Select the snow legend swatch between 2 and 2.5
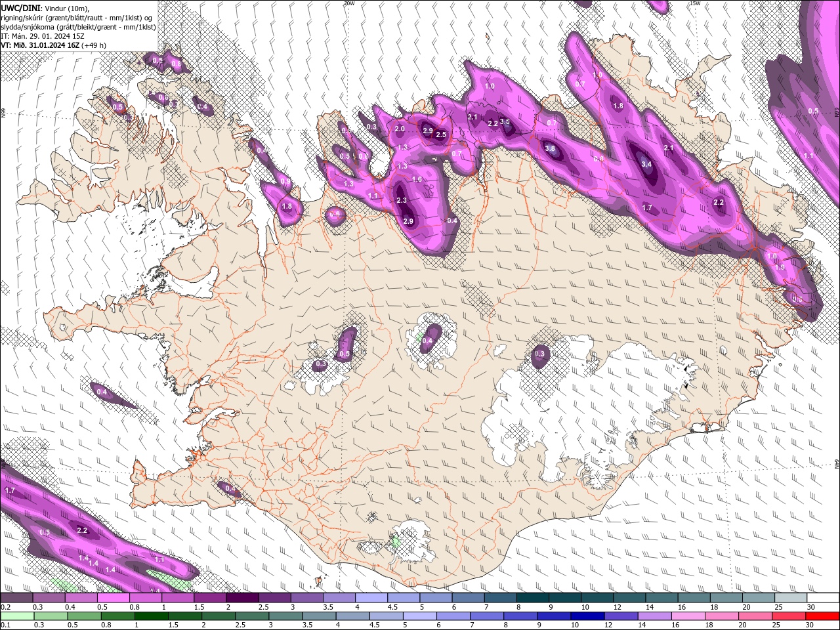Viewport: 840px width, 630px height. [242, 598]
